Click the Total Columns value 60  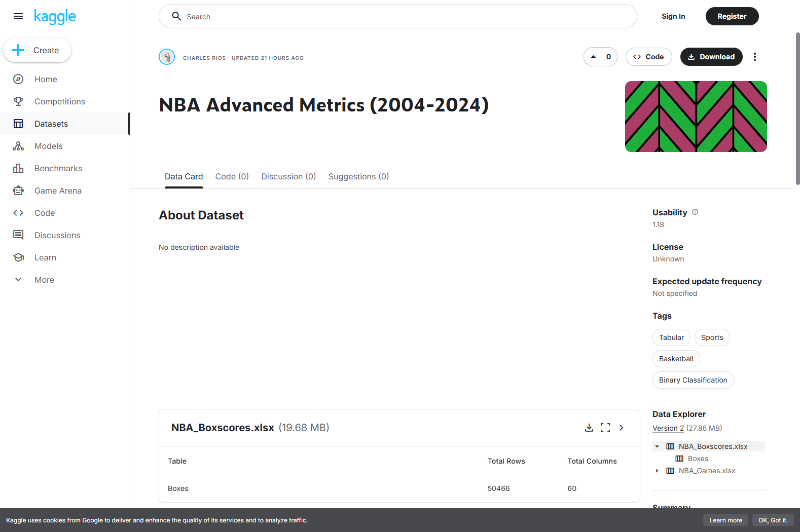[572, 488]
